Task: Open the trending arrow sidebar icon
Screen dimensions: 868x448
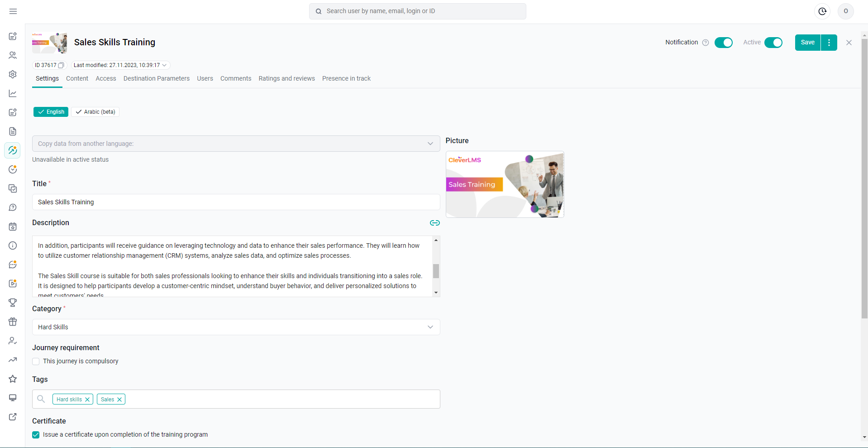Action: coord(13,360)
